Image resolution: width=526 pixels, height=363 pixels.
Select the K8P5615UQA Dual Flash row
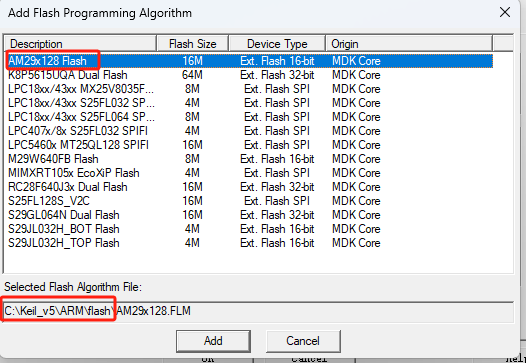pos(250,75)
